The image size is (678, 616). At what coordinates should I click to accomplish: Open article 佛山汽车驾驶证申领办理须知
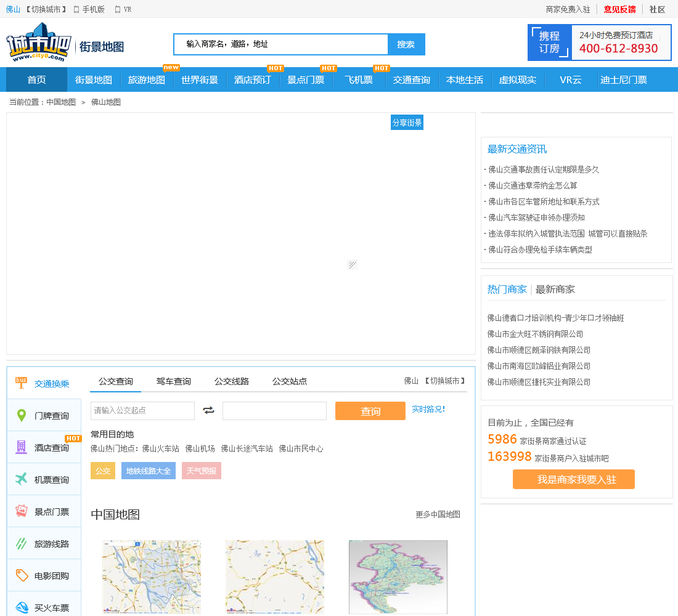click(536, 217)
